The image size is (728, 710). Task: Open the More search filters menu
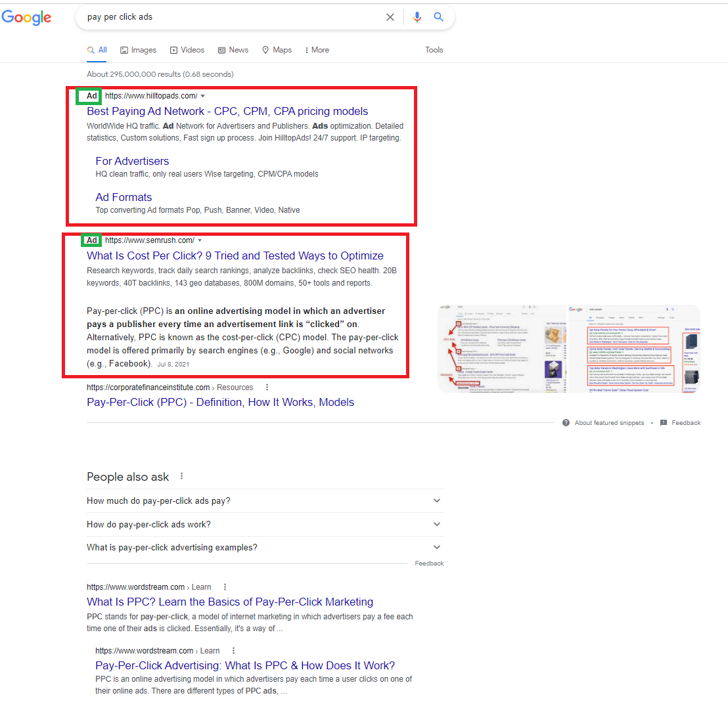tap(317, 50)
